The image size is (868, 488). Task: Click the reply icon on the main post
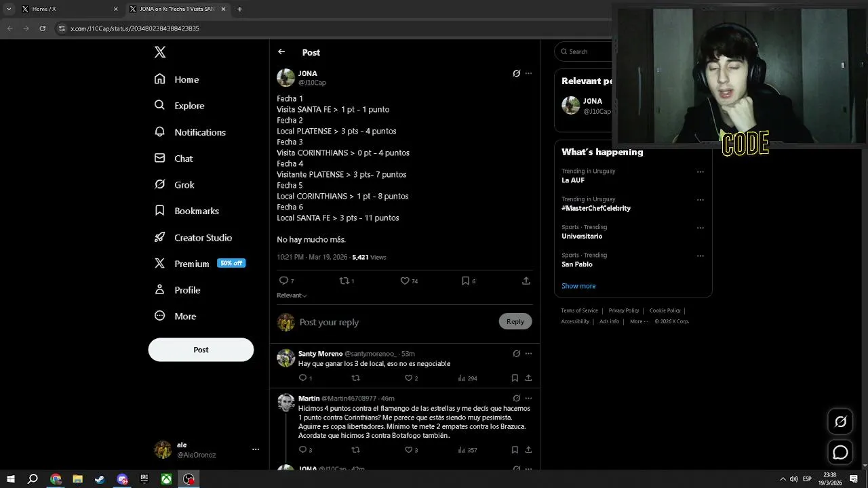coord(283,281)
